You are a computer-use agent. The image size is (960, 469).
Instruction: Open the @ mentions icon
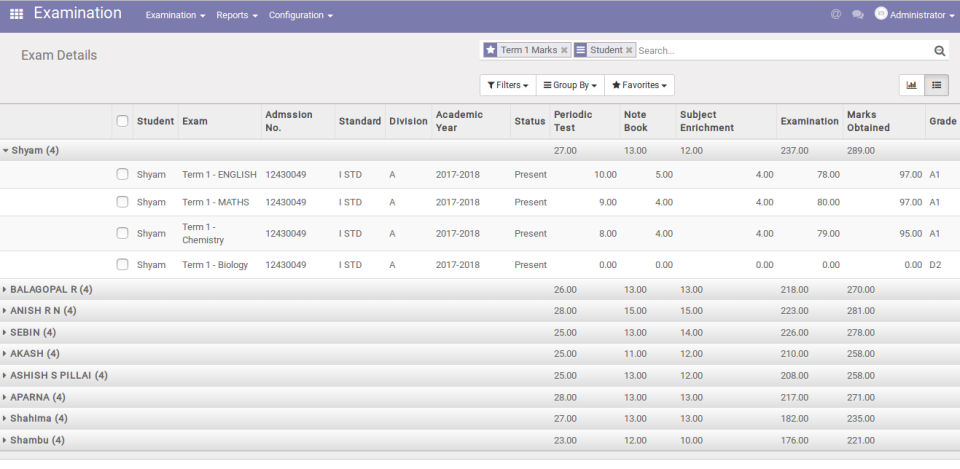835,15
